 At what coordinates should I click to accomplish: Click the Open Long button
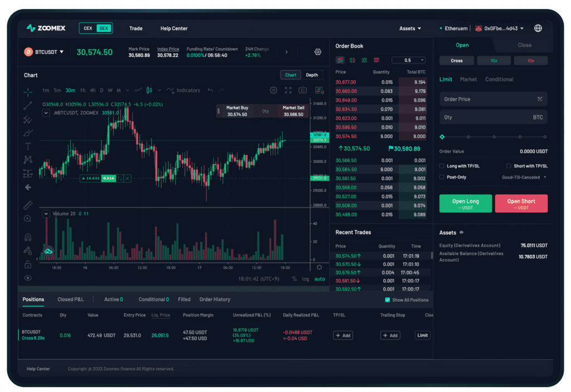[x=466, y=204]
